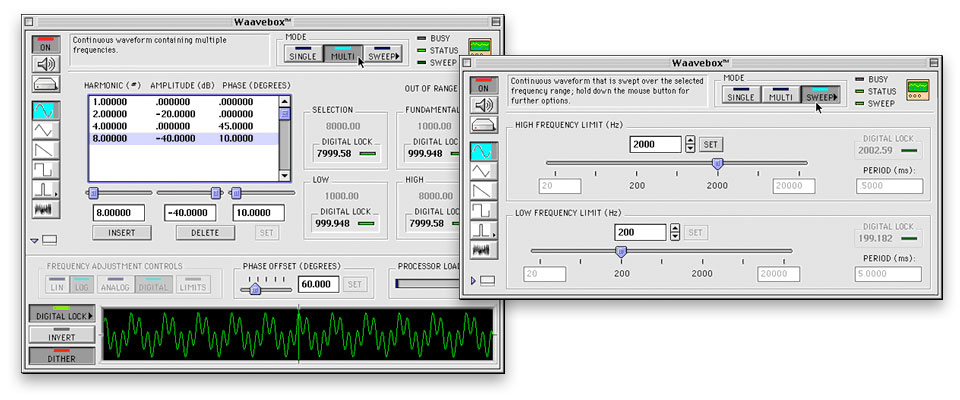Toggle the ON power button in the Sweep window

coord(484,85)
